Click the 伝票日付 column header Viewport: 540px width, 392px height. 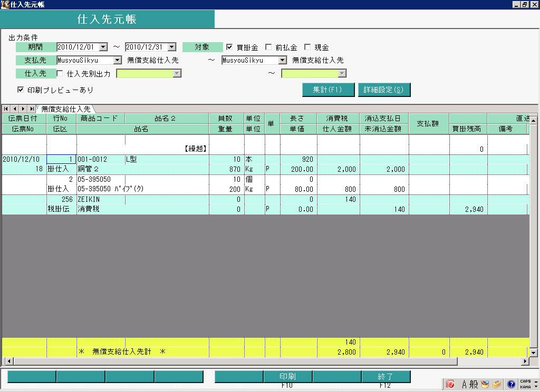point(23,119)
